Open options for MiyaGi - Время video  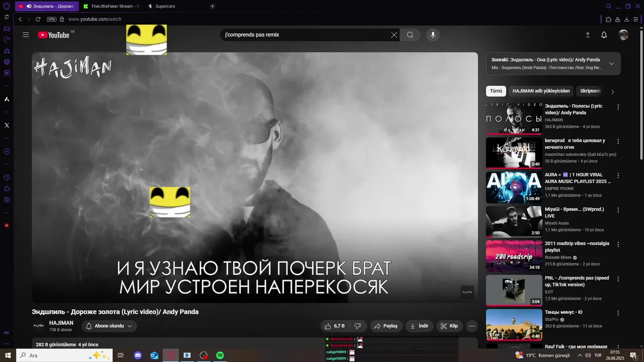pos(618,210)
